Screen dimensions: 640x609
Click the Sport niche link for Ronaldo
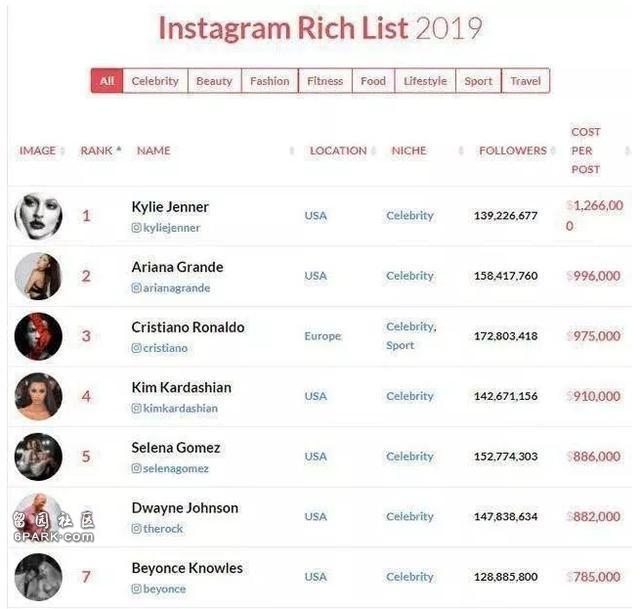pos(400,345)
